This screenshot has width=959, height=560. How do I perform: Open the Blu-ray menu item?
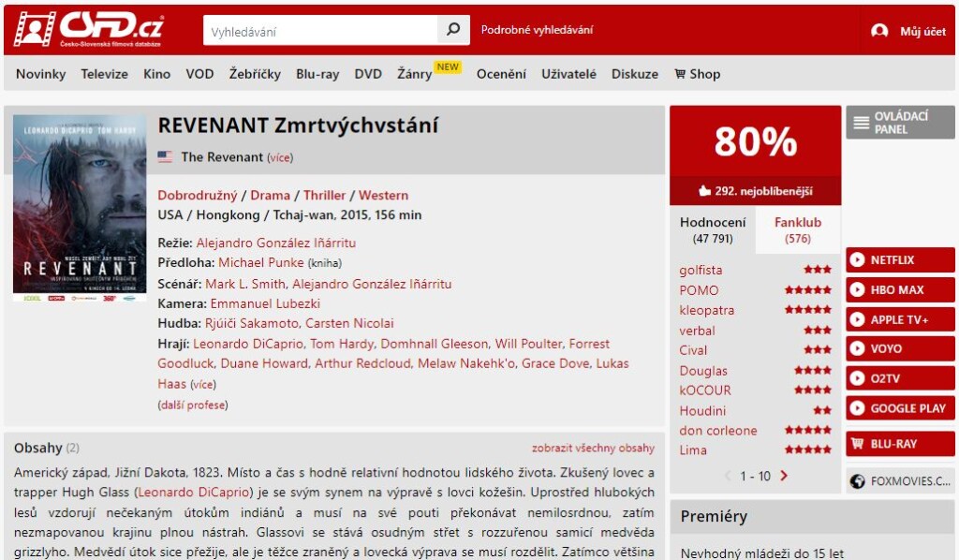pyautogui.click(x=317, y=74)
